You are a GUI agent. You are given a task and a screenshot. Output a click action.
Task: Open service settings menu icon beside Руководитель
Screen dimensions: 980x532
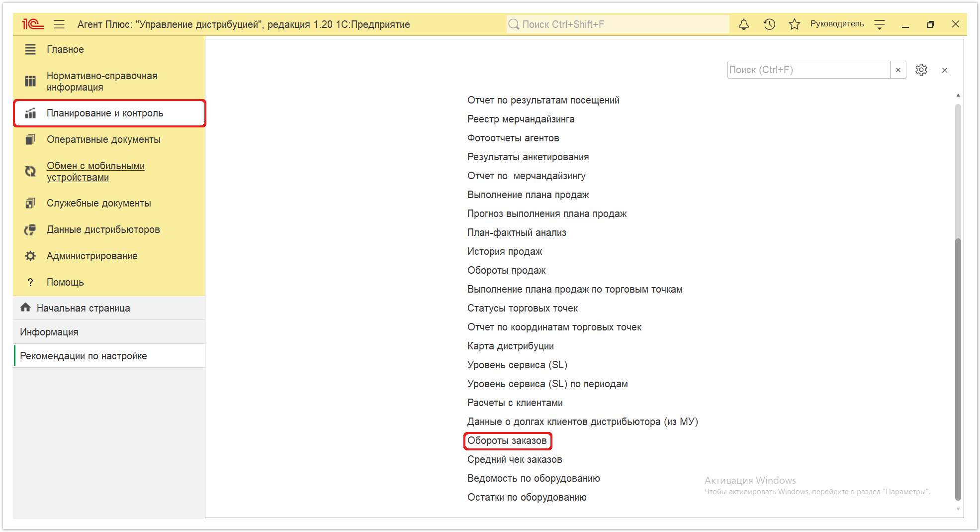coord(880,24)
